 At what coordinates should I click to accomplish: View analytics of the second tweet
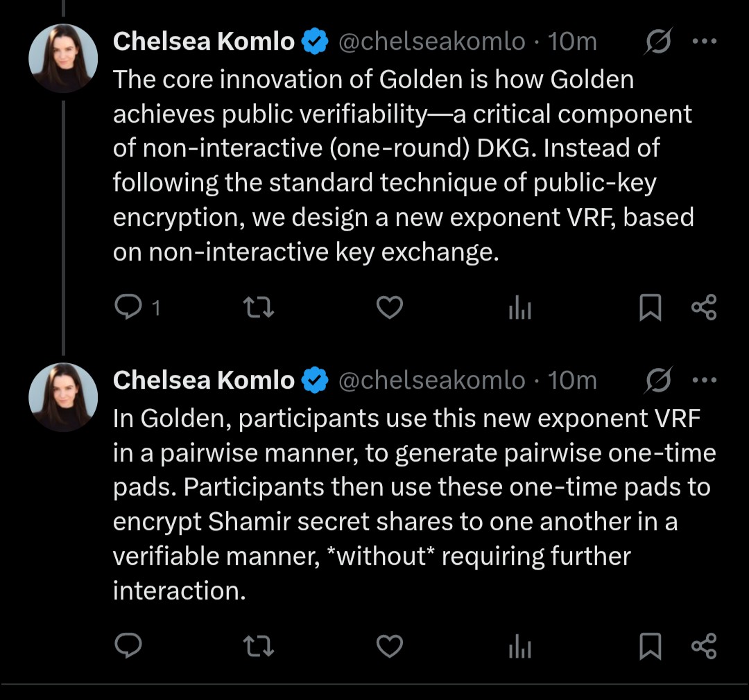[519, 647]
